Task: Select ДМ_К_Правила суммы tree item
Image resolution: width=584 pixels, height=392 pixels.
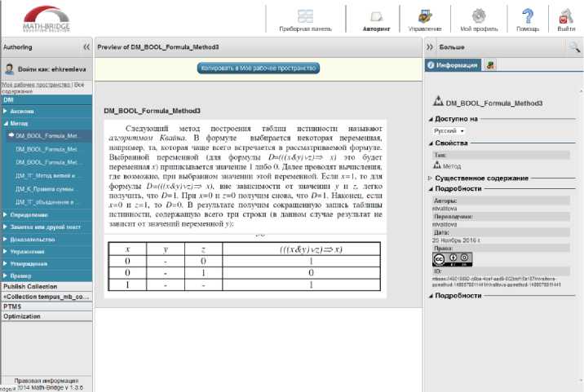Action: pyautogui.click(x=46, y=189)
